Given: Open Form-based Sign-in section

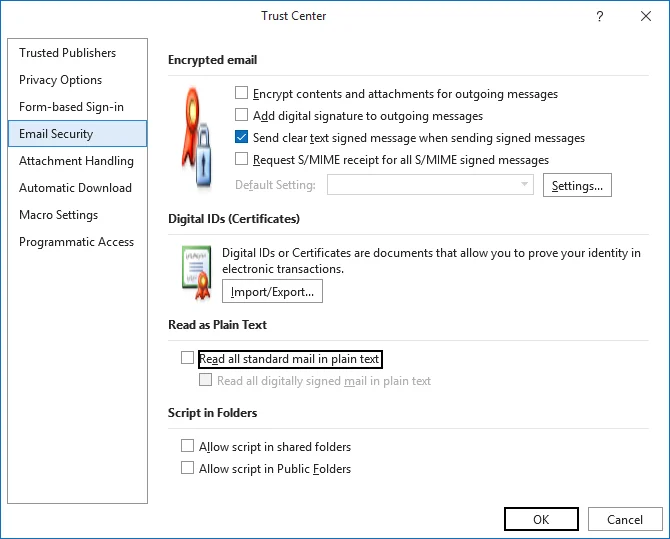Looking at the screenshot, I should click(x=77, y=107).
